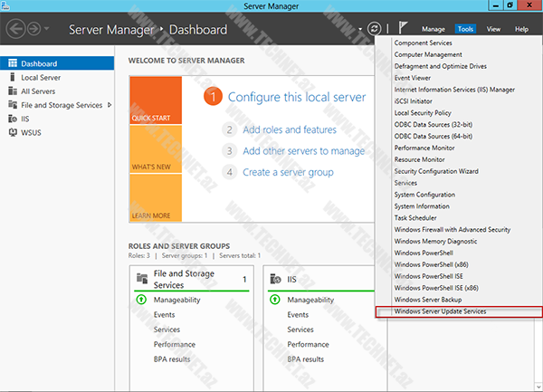
Task: Open the notifications flag icon
Action: (403, 29)
